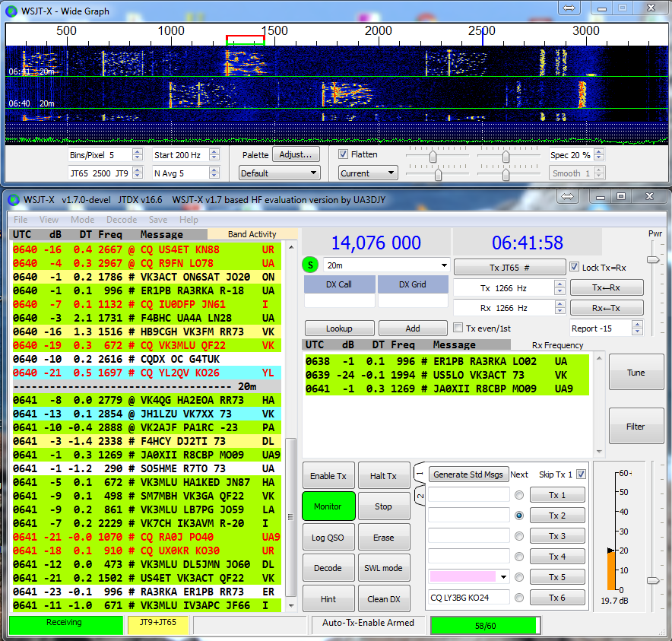Select tab 2 of the Tx messages panel

(x=420, y=496)
